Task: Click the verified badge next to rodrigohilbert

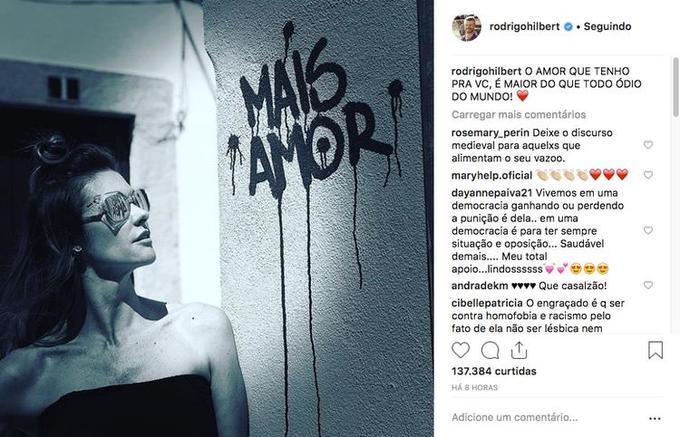Action: [x=568, y=26]
